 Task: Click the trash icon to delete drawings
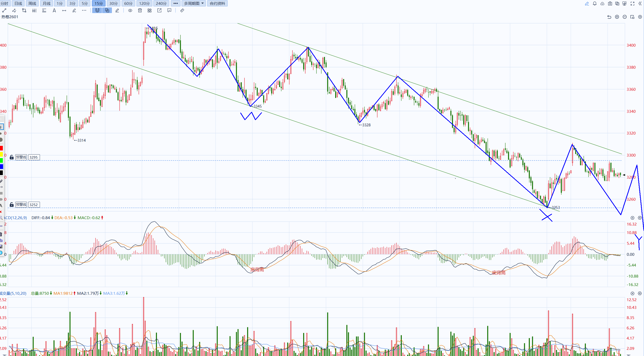pyautogui.click(x=140, y=11)
